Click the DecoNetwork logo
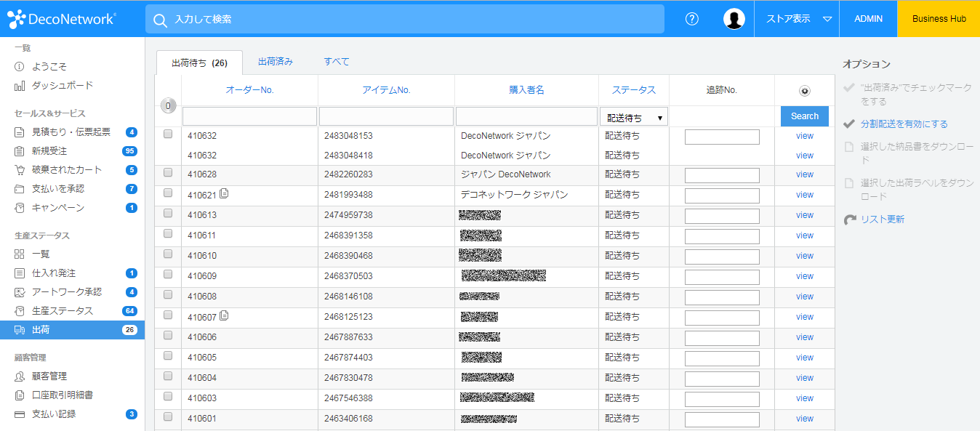The width and height of the screenshot is (980, 431). (x=62, y=19)
